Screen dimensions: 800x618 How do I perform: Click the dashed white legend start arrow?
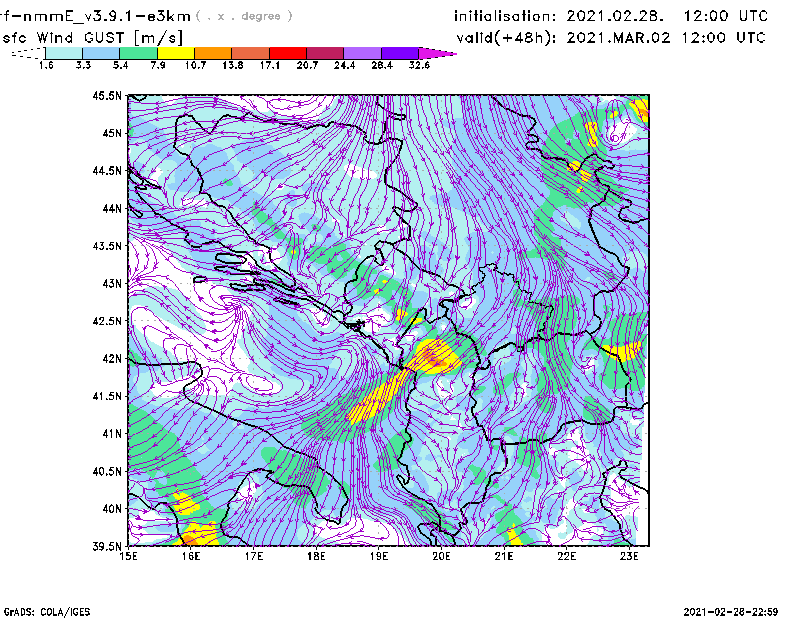coord(28,53)
